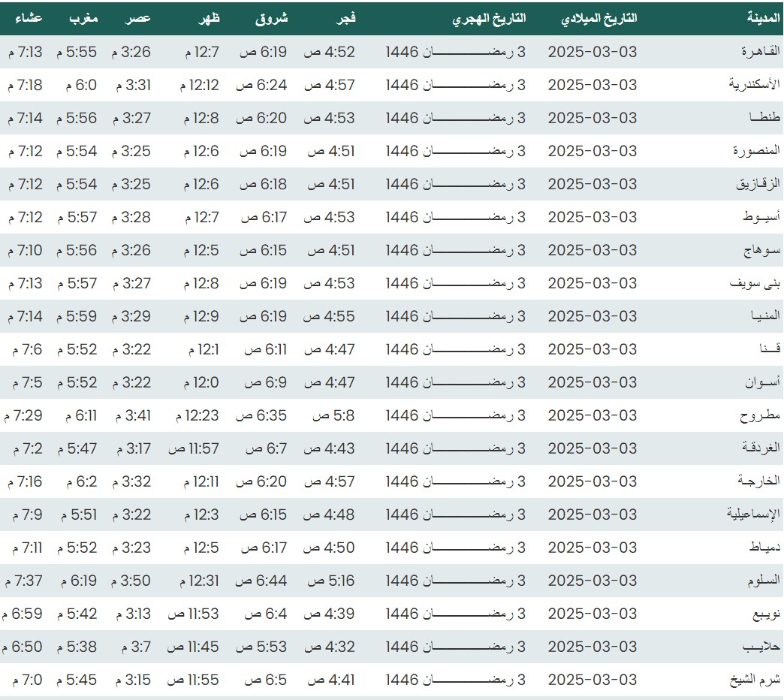The width and height of the screenshot is (784, 700).
Task: Select the فجر column header
Action: [345, 18]
